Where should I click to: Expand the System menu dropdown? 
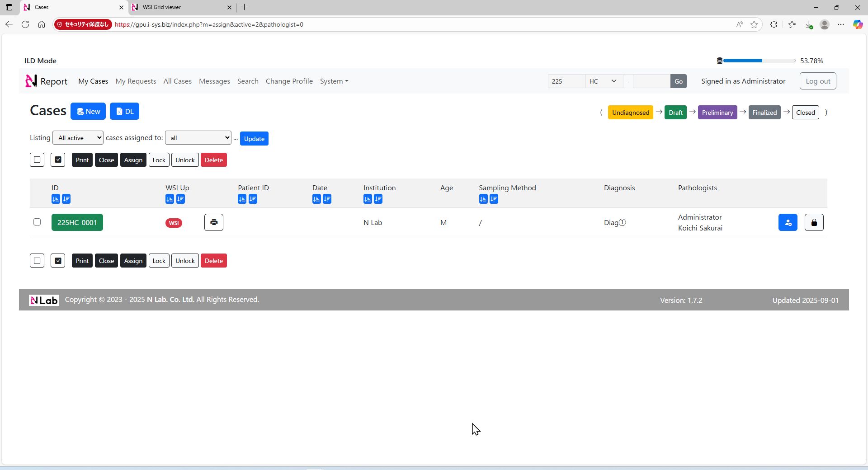[334, 81]
